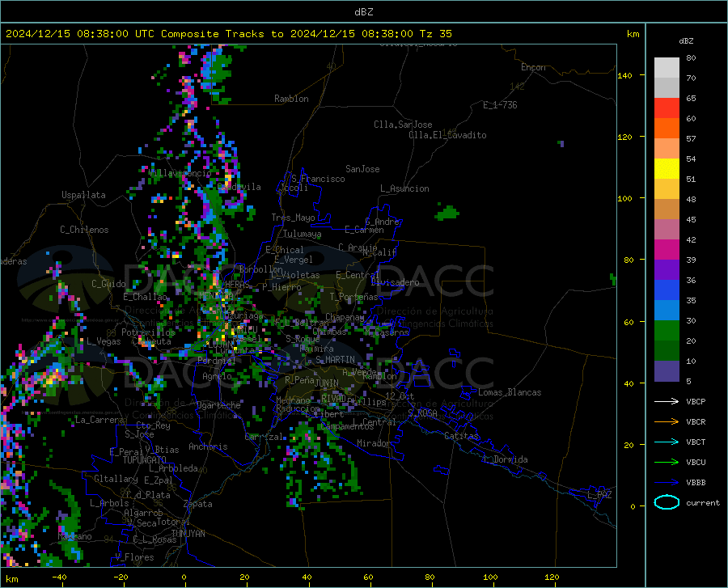Click the 20 dBZ green color swatch

(x=667, y=331)
